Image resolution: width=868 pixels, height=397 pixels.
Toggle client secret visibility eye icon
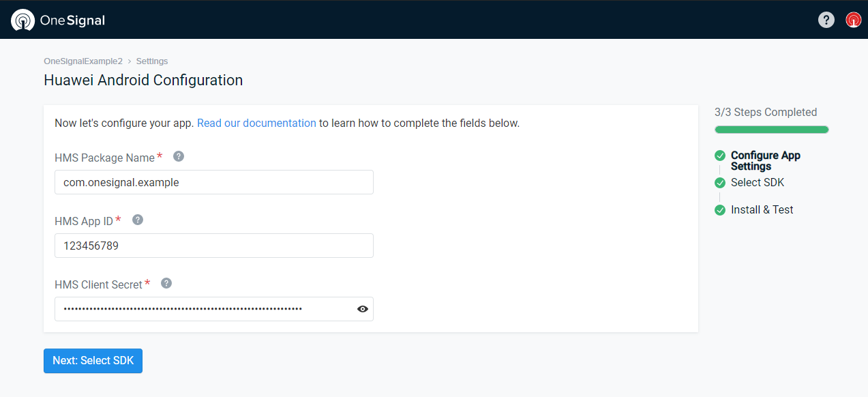[363, 309]
